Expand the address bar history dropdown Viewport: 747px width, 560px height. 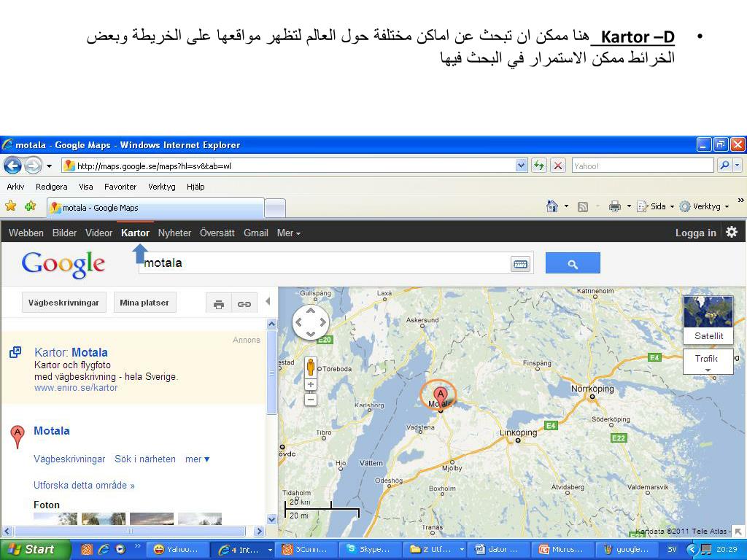point(521,166)
